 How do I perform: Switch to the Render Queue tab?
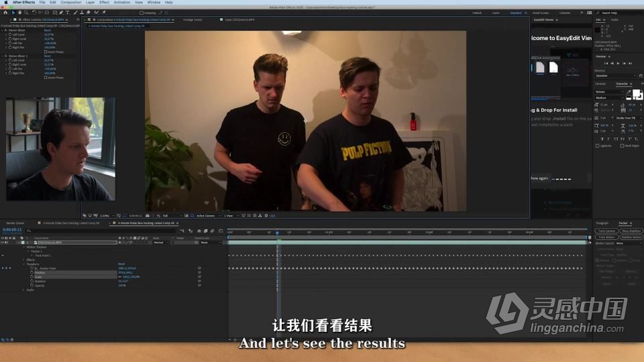tap(15, 223)
